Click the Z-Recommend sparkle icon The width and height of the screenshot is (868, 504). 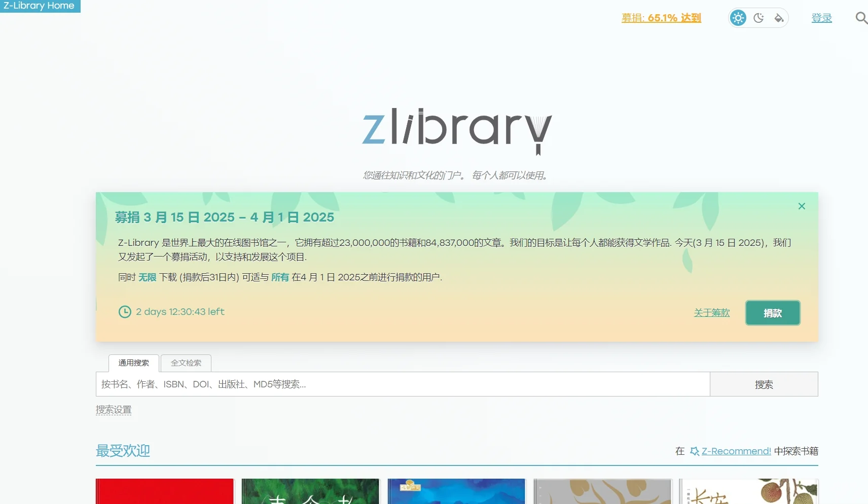[695, 451]
